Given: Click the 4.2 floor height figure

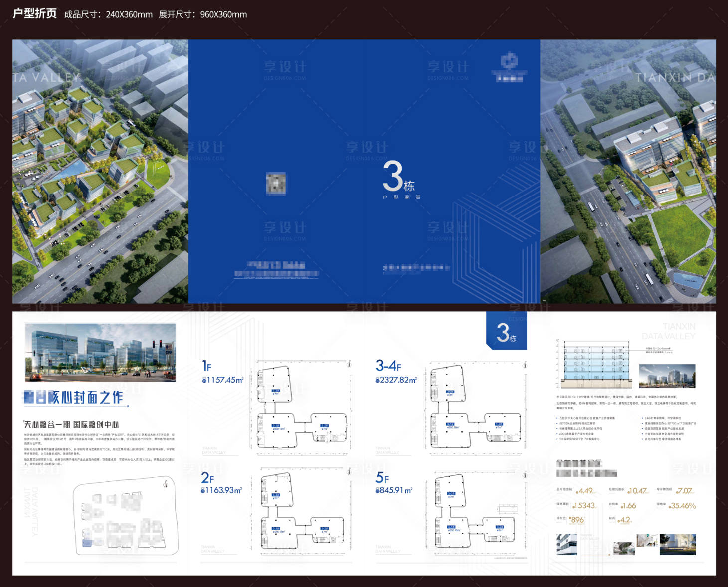Looking at the screenshot, I should click(625, 520).
